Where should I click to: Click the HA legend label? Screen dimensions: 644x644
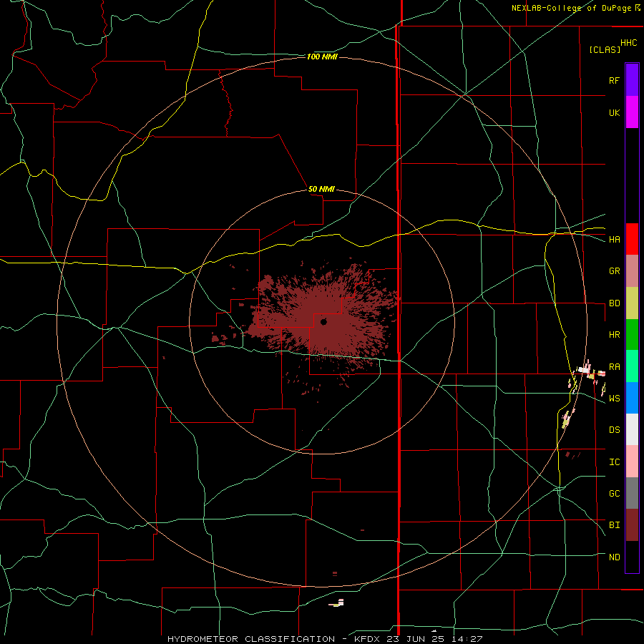614,240
